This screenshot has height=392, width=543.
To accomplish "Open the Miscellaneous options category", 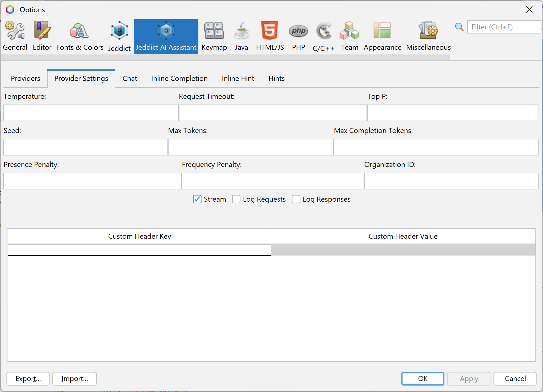I will (x=428, y=36).
